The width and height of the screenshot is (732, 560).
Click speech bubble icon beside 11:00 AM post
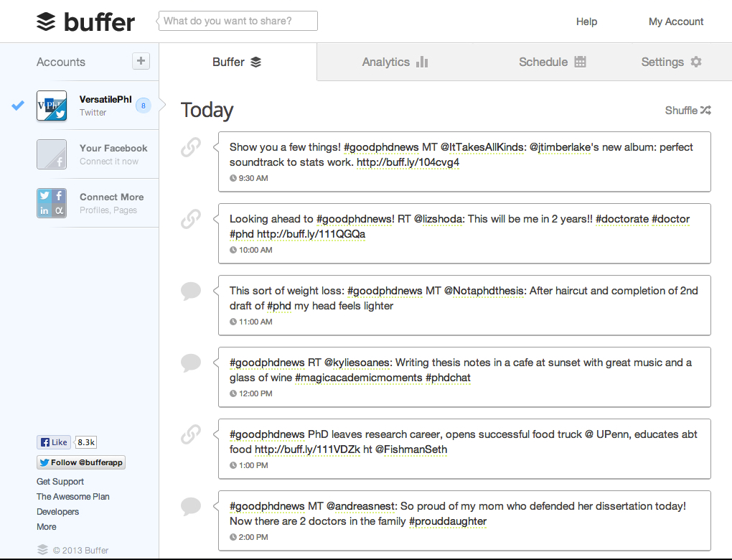191,291
